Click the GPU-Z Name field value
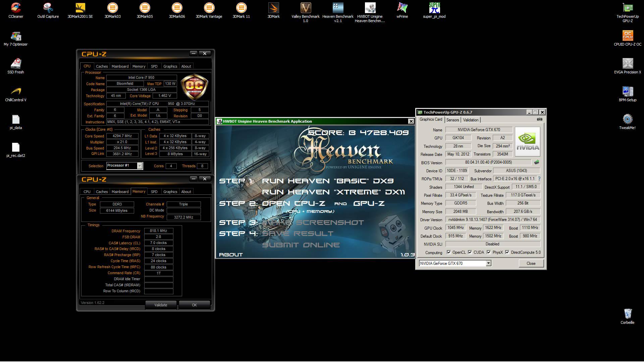 [479, 130]
